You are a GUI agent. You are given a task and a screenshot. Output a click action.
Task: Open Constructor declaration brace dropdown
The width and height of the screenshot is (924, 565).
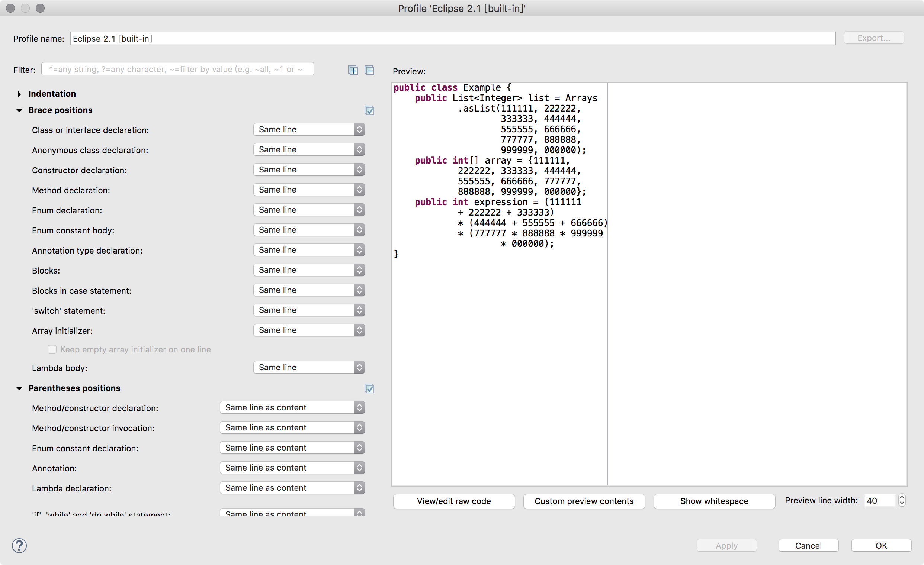tap(309, 170)
